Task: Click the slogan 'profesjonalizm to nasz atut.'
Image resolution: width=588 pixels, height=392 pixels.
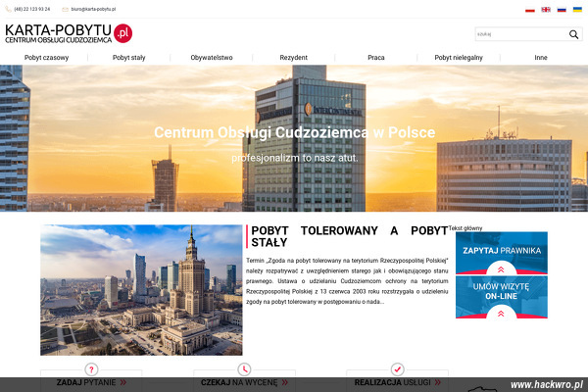Action: [295, 158]
